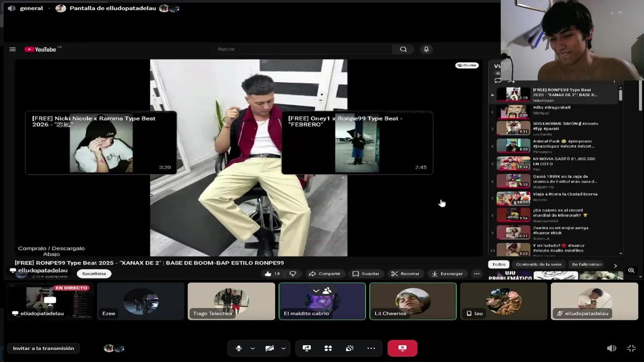This screenshot has height=362, width=644.
Task: Click Pantalla de elludopatadelau header title
Action: click(113, 8)
